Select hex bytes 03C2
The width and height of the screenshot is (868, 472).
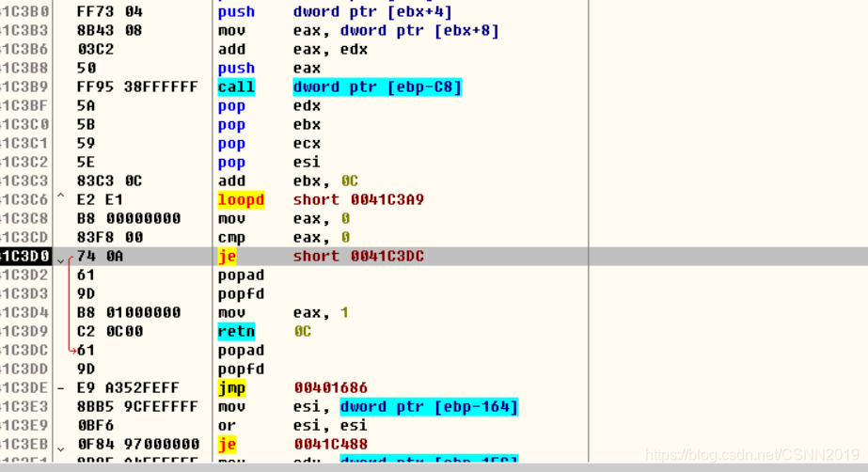pos(95,49)
